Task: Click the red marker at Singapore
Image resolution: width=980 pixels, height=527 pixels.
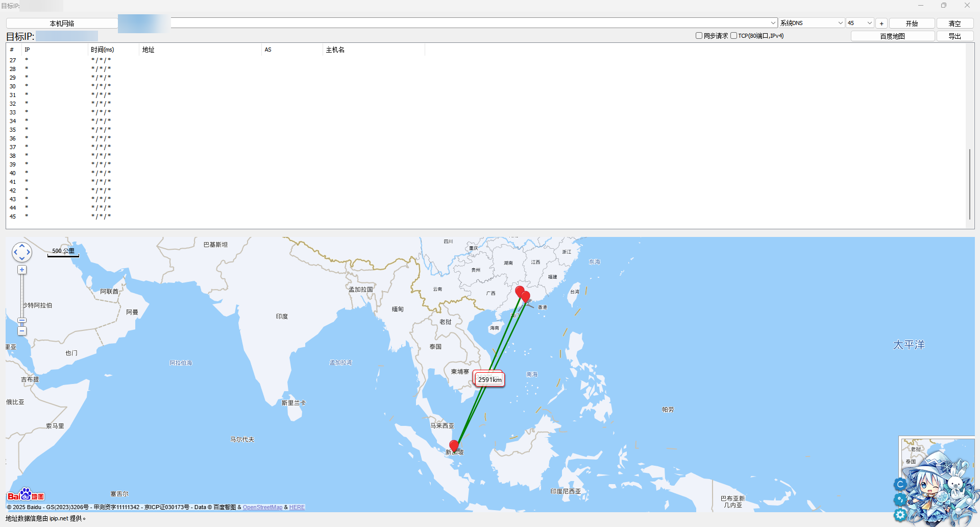Action: coord(454,445)
